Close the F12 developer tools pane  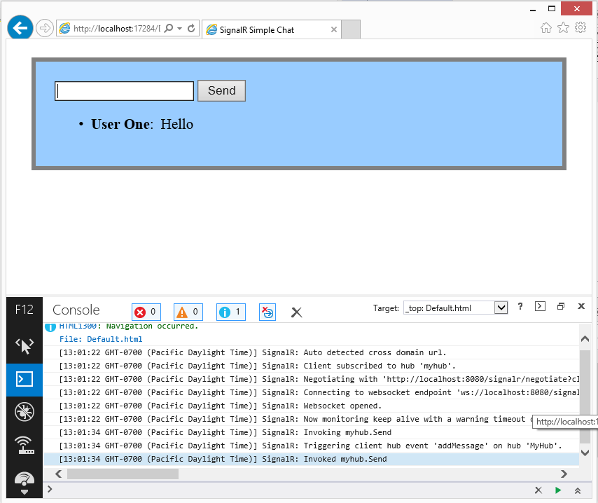(x=581, y=306)
